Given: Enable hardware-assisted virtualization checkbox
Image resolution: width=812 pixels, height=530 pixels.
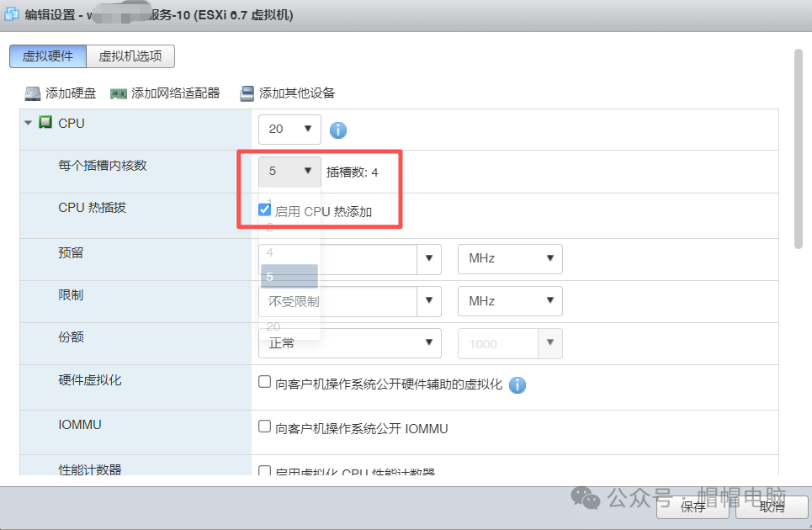Looking at the screenshot, I should point(264,382).
